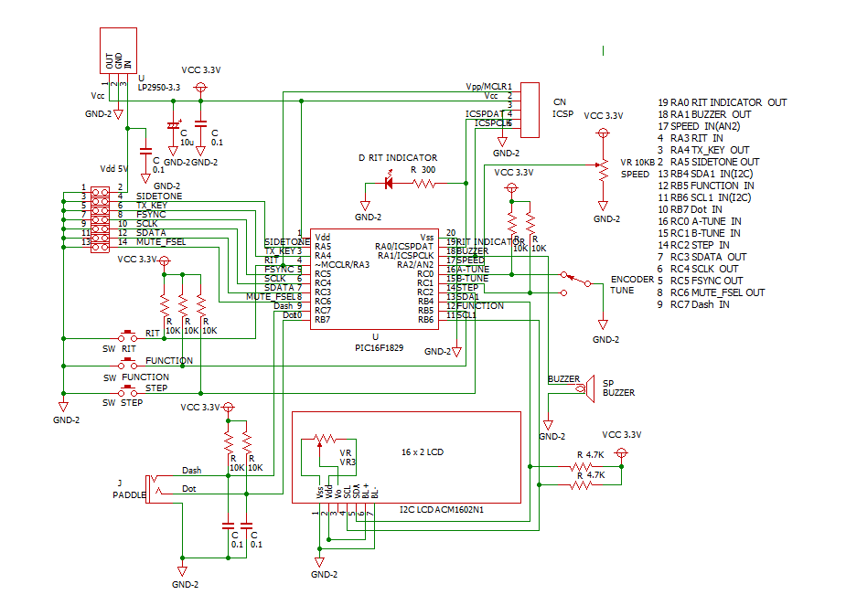Select the '9 RC7 Dash IN' line
The width and height of the screenshot is (846, 616).
pyautogui.click(x=694, y=304)
